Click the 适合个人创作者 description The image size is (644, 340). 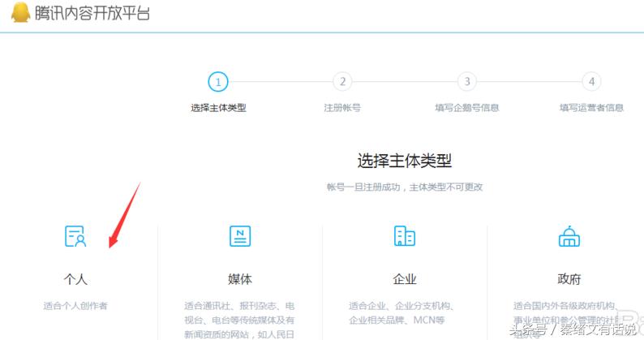point(75,306)
